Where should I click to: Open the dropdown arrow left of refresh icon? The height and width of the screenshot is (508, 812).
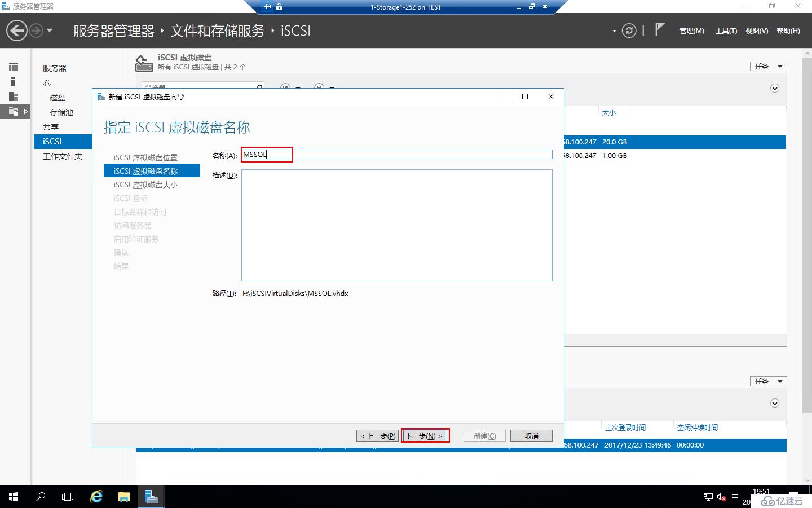(x=614, y=31)
